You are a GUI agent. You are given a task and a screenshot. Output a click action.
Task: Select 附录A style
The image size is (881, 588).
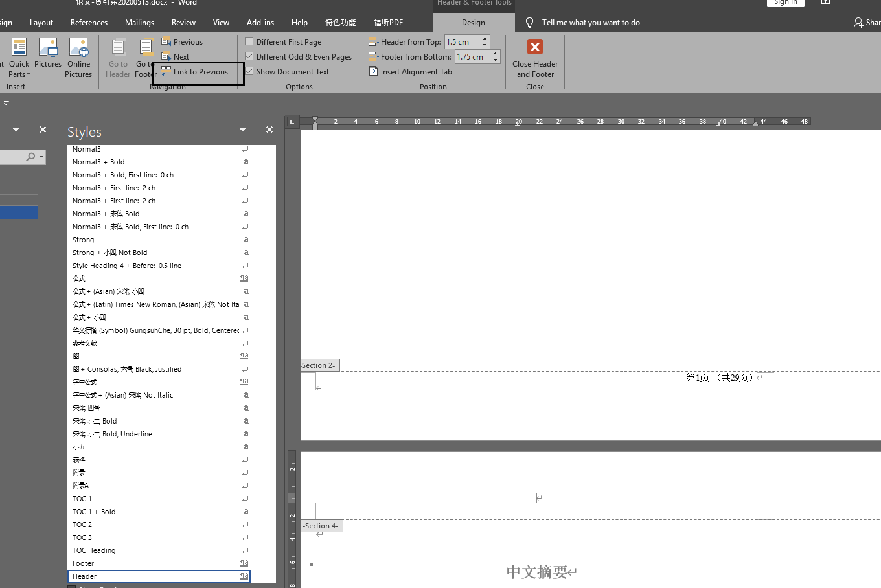(159, 486)
